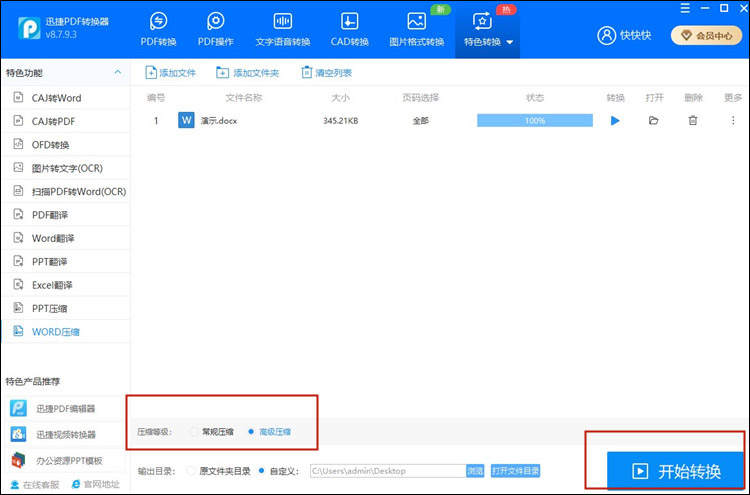750x495 pixels.
Task: Click the 迅捷PDF转换器 app logo
Action: click(x=29, y=28)
